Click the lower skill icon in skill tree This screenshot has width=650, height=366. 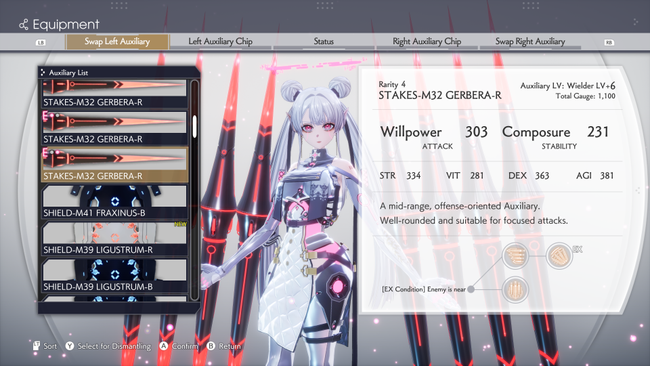pos(515,289)
